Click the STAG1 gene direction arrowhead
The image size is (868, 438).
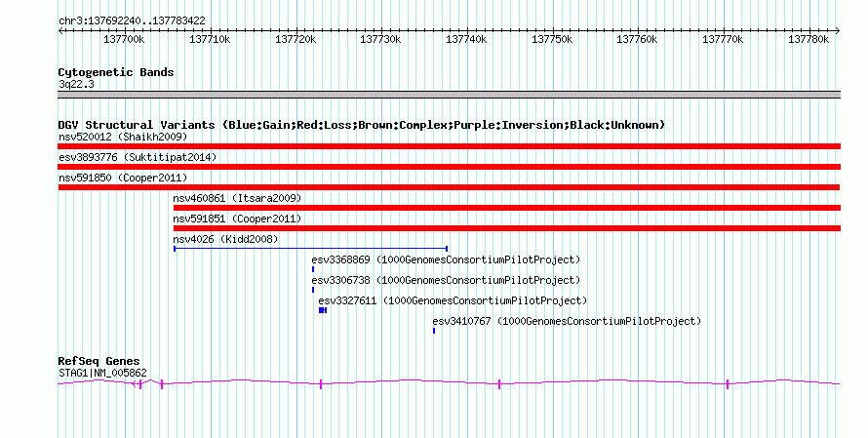pos(134,383)
